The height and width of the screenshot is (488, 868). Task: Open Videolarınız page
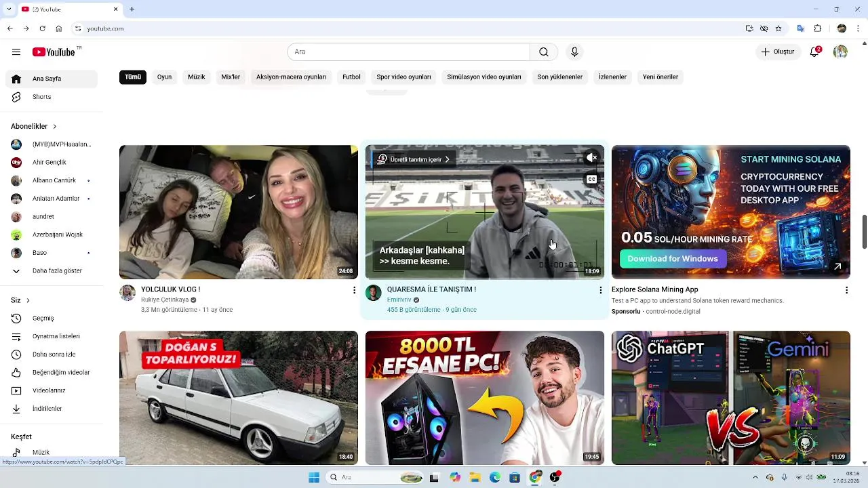coord(52,390)
